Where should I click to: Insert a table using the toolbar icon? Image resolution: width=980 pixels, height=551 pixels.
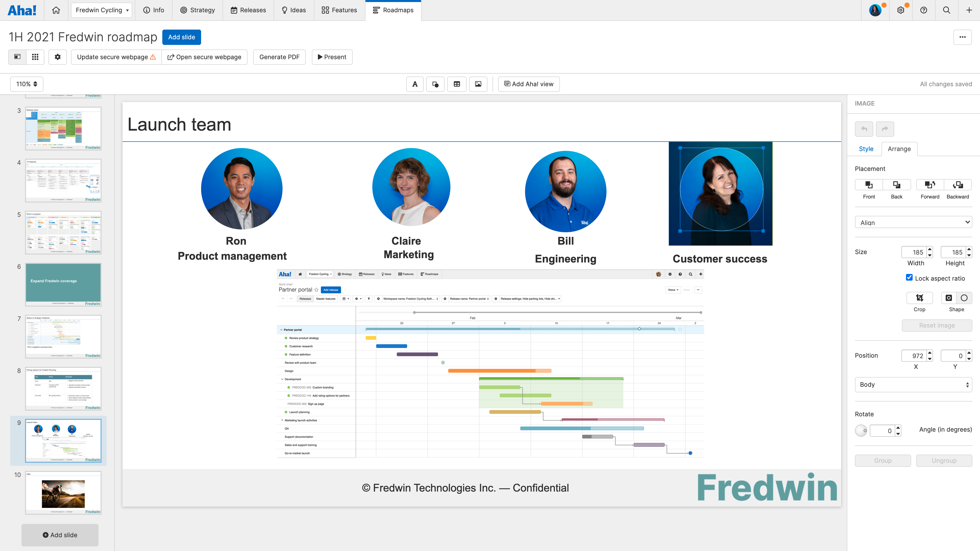(457, 84)
